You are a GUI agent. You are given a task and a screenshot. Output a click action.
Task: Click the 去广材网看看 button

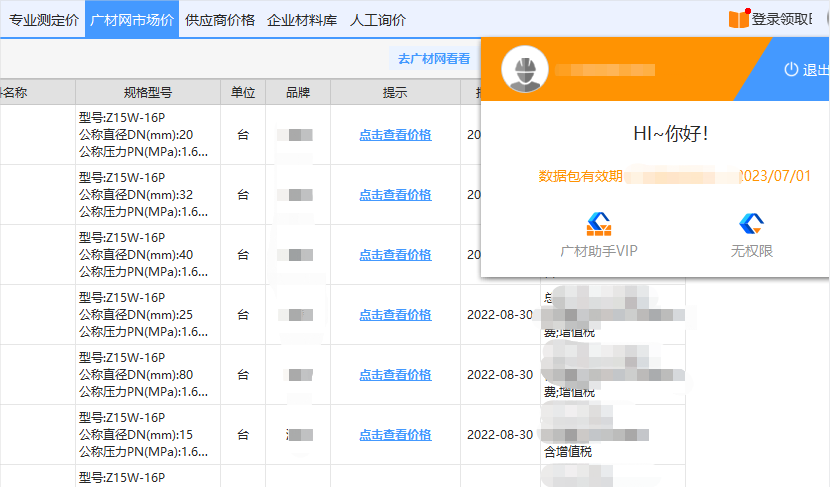tap(434, 59)
